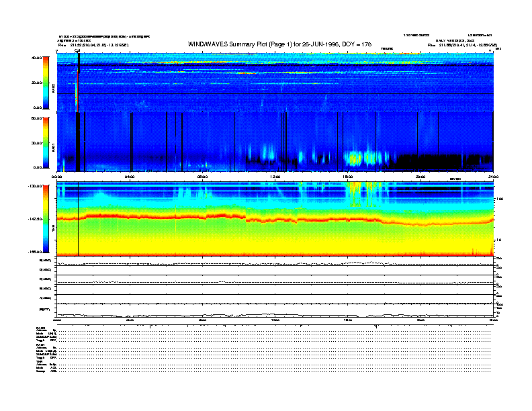Click the RAD1 spectrogram color scale bar
532x411 pixels.
46,142
